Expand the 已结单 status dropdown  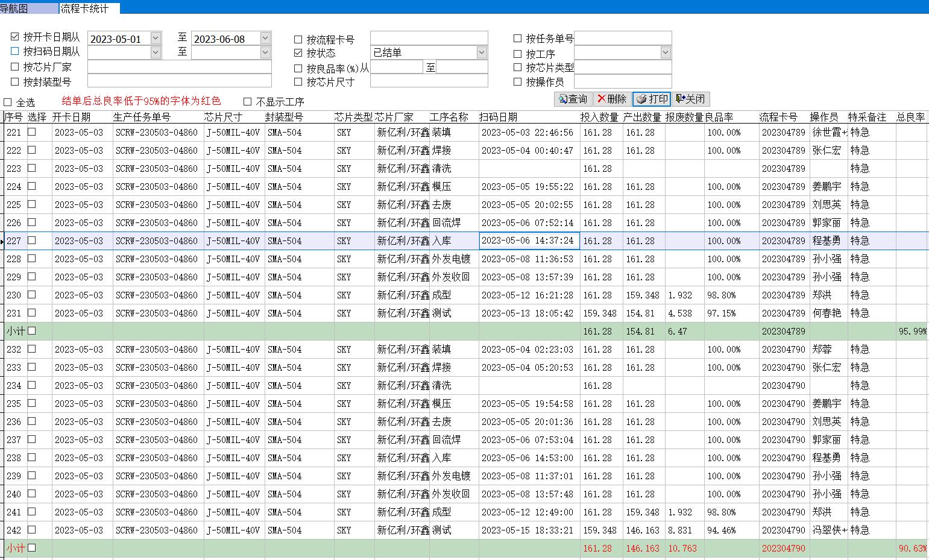pyautogui.click(x=481, y=53)
